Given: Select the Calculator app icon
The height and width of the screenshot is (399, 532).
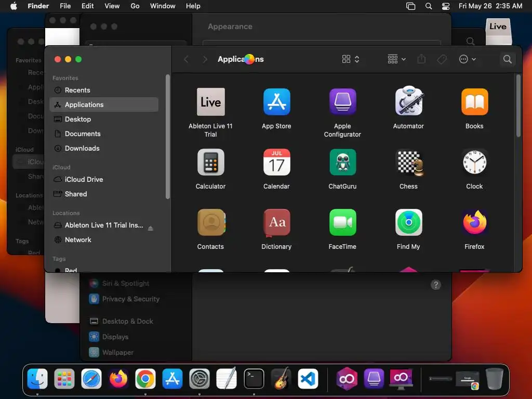Looking at the screenshot, I should pos(211,162).
